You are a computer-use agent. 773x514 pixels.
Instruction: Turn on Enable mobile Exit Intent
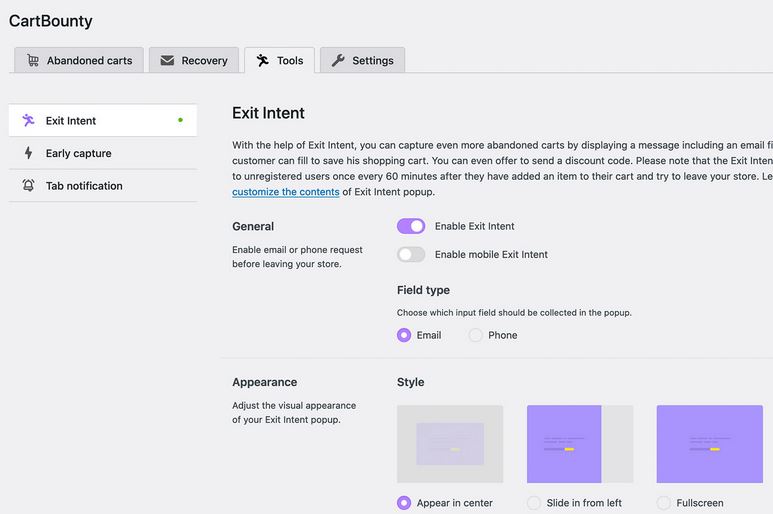click(411, 254)
